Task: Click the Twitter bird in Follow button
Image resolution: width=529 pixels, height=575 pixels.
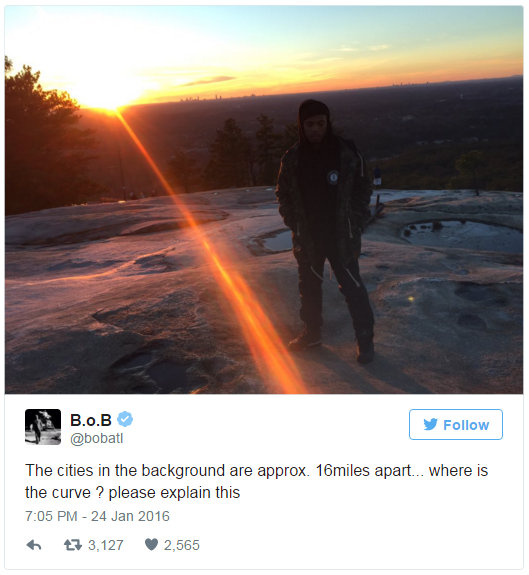Action: click(x=430, y=424)
